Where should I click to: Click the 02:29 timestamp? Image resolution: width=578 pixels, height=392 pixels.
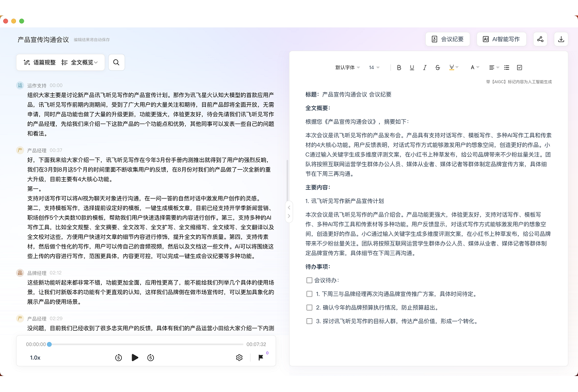click(56, 319)
